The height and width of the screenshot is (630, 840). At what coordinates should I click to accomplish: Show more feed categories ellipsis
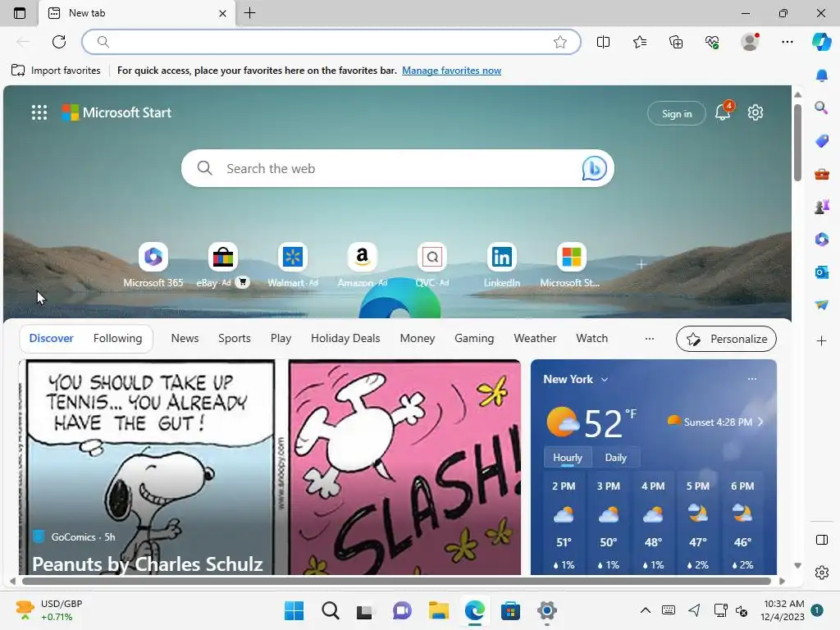[650, 339]
